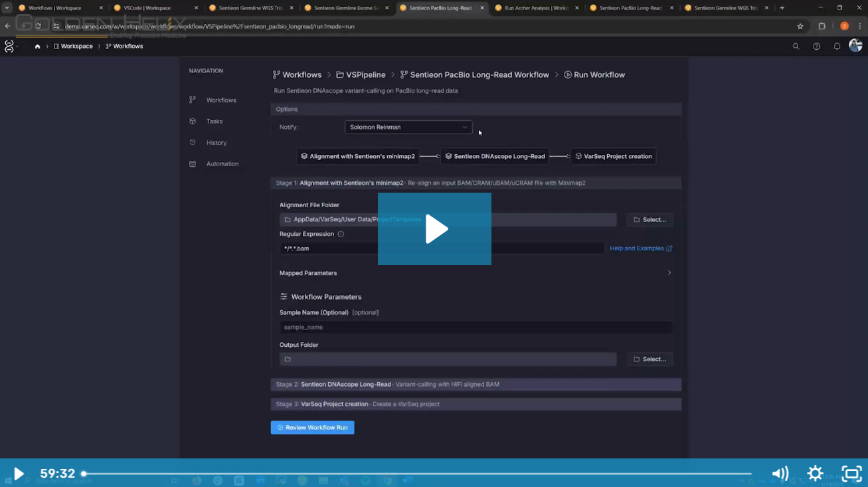
Task: Seek along the video progress bar
Action: (x=417, y=474)
